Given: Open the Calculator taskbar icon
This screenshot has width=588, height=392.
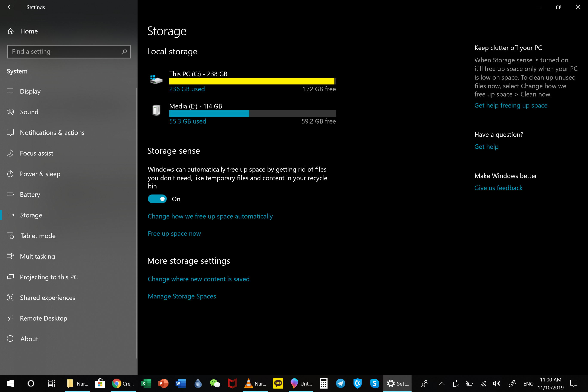Looking at the screenshot, I should (323, 383).
